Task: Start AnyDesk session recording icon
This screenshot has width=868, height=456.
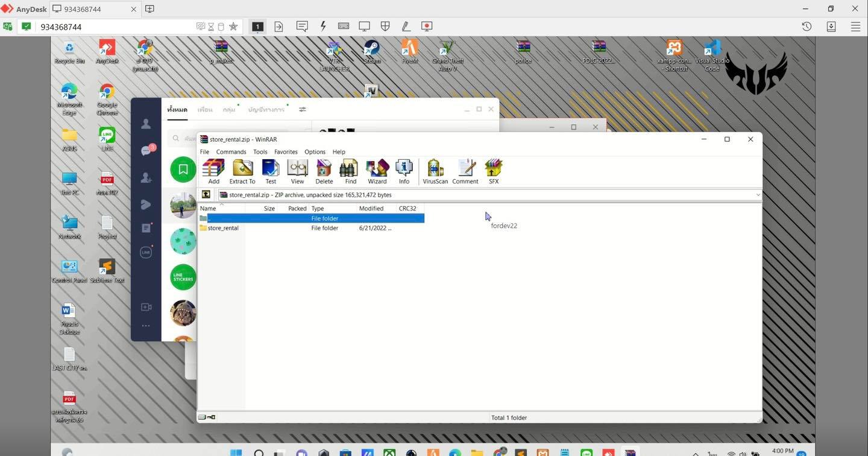Action: point(427,27)
